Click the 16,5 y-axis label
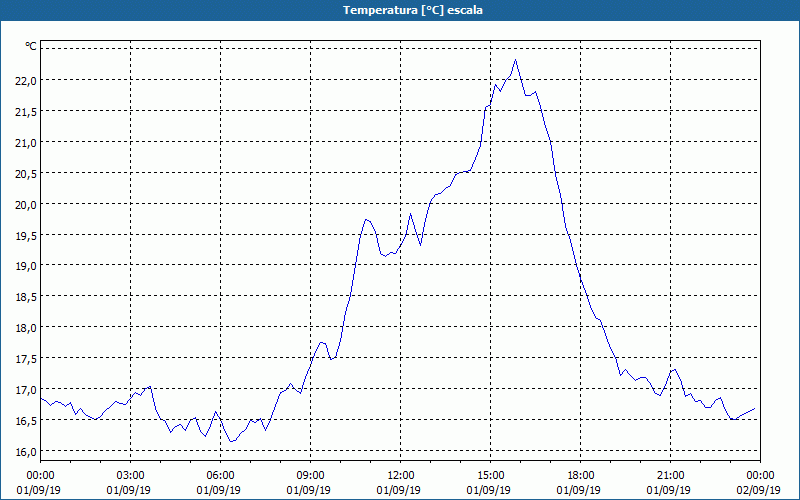The height and width of the screenshot is (500, 800). [x=26, y=421]
